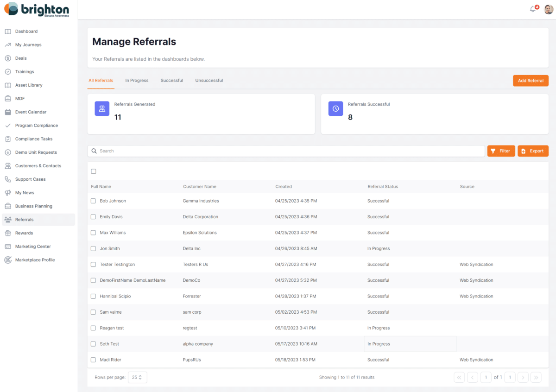Open the Marketplace Profile section
This screenshot has height=392, width=556.
point(35,259)
